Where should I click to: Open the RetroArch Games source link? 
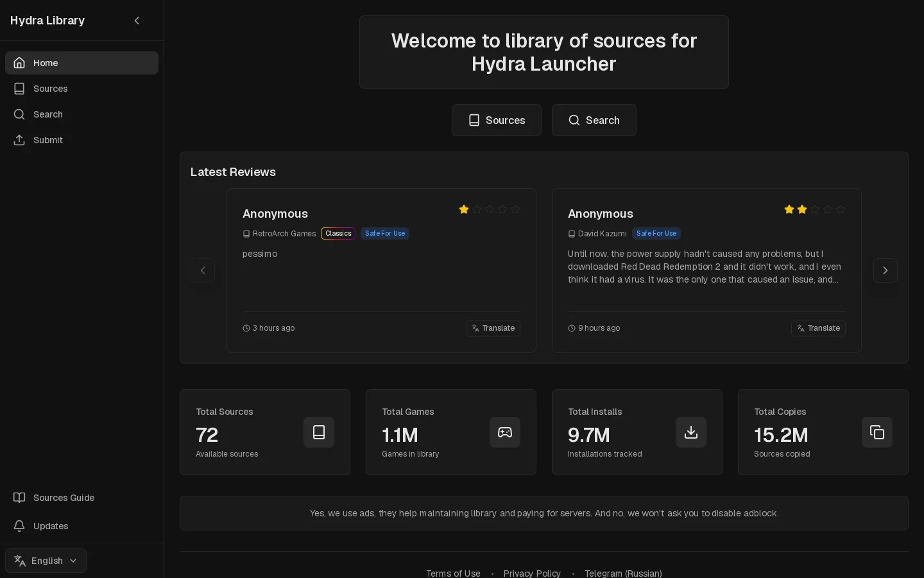point(279,234)
